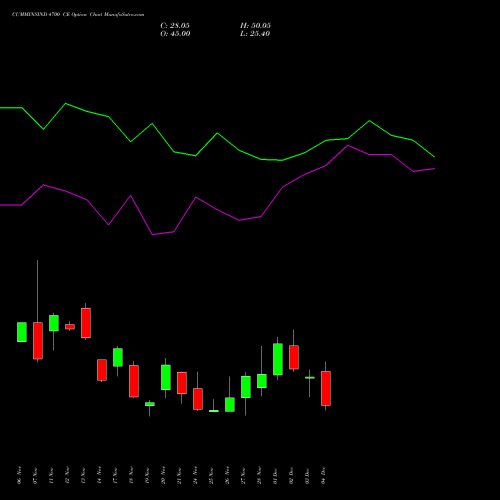Click the 01 Dec date label

(x=275, y=475)
